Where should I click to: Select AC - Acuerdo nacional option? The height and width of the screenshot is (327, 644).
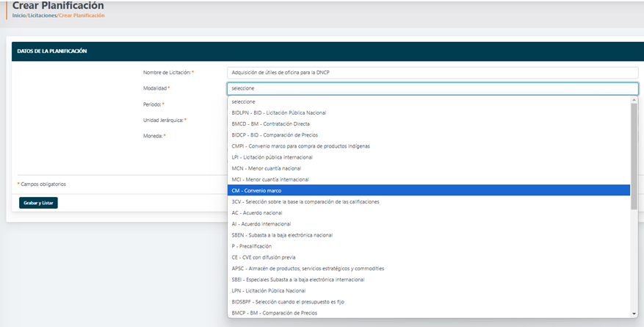click(x=256, y=212)
